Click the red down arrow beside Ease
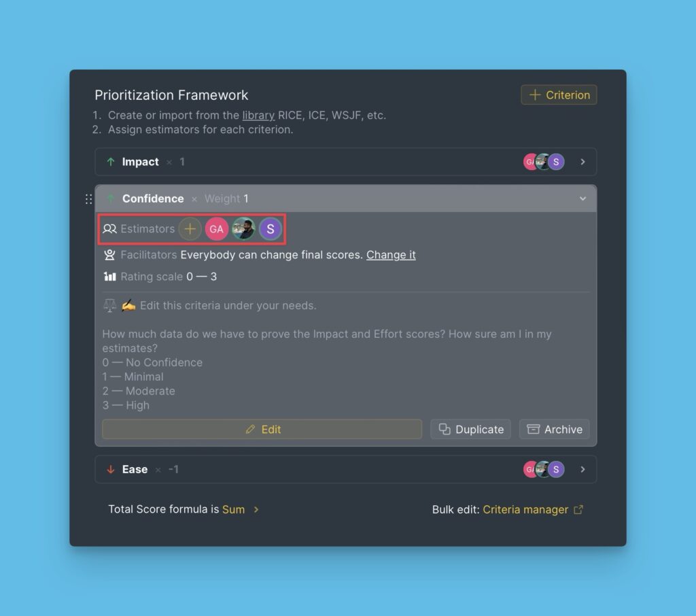696x616 pixels. pyautogui.click(x=111, y=469)
